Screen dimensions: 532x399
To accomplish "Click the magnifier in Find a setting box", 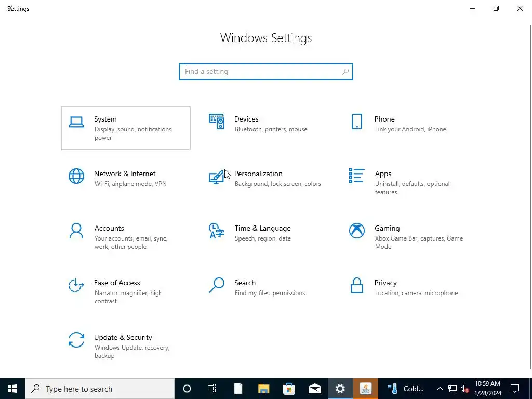I will pos(345,72).
